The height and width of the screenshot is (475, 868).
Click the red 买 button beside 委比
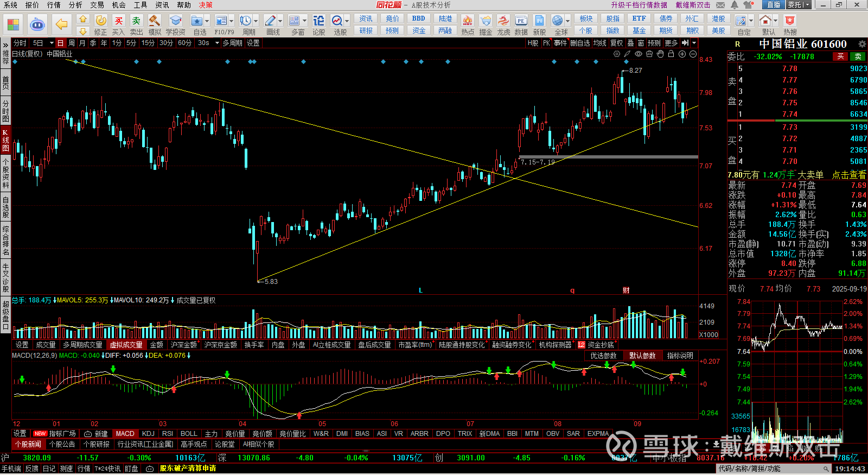840,56
